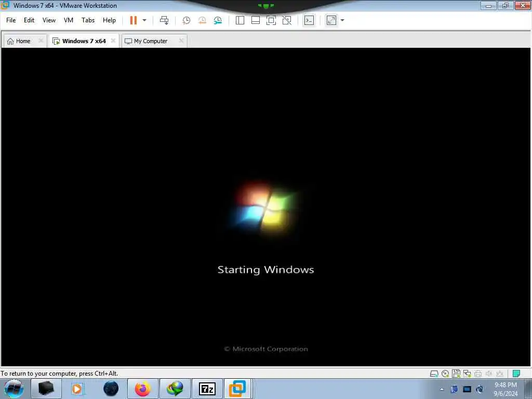Launch Firefox from the taskbar
The height and width of the screenshot is (399, 532).
143,389
